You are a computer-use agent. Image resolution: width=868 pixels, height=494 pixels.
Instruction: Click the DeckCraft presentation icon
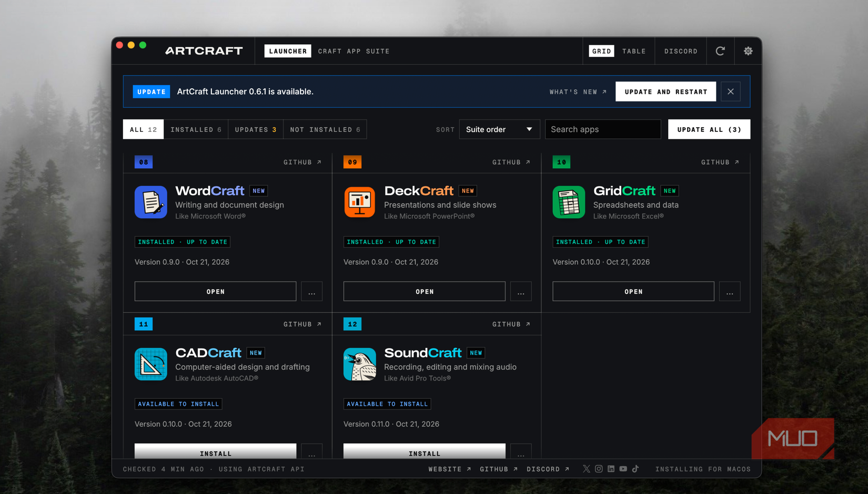[360, 202]
